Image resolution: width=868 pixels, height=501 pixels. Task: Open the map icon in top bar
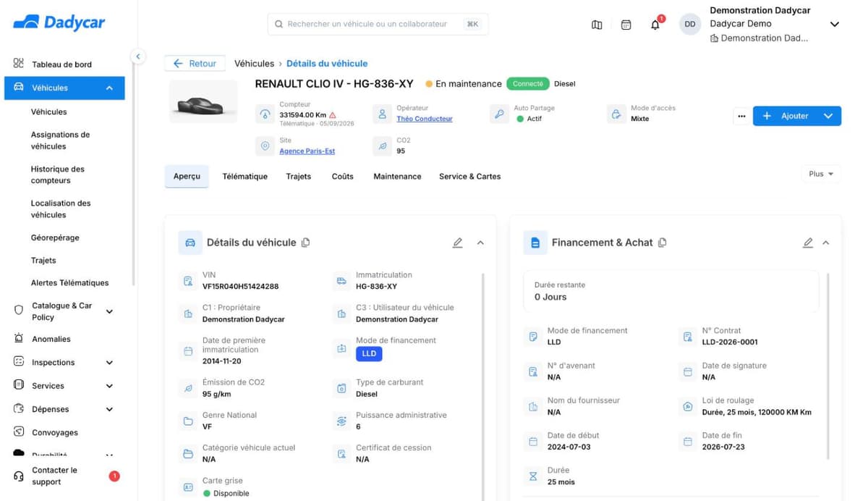(597, 25)
